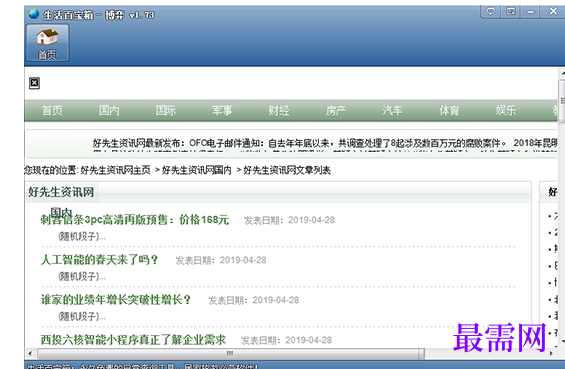565x369 pixels.
Task: Select the 汽车 navigation tab
Action: coord(392,110)
